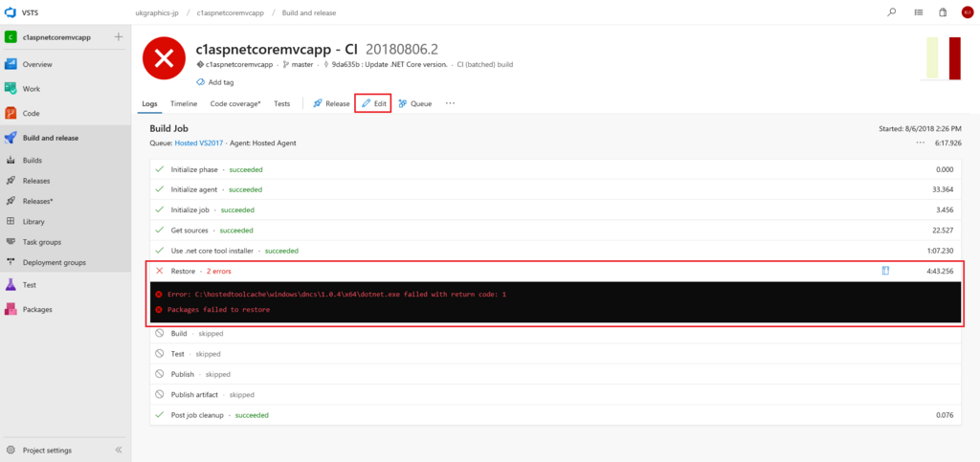Switch to the Logs tab

[150, 103]
